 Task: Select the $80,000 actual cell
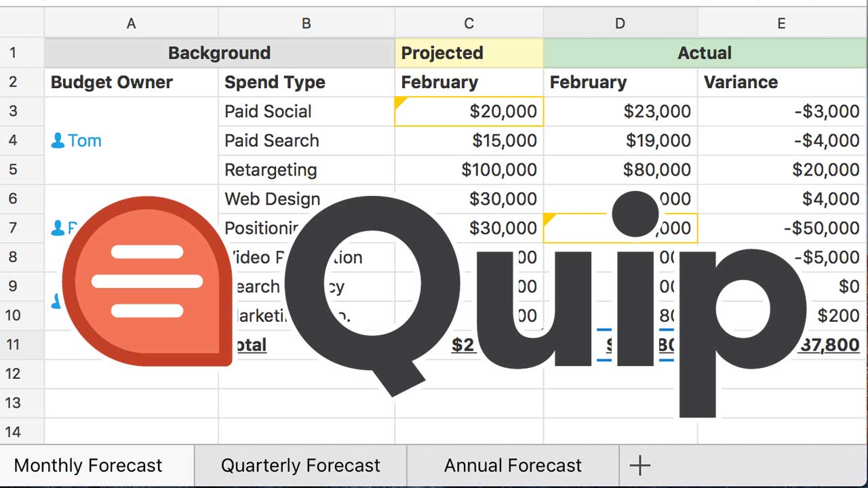[x=620, y=169]
